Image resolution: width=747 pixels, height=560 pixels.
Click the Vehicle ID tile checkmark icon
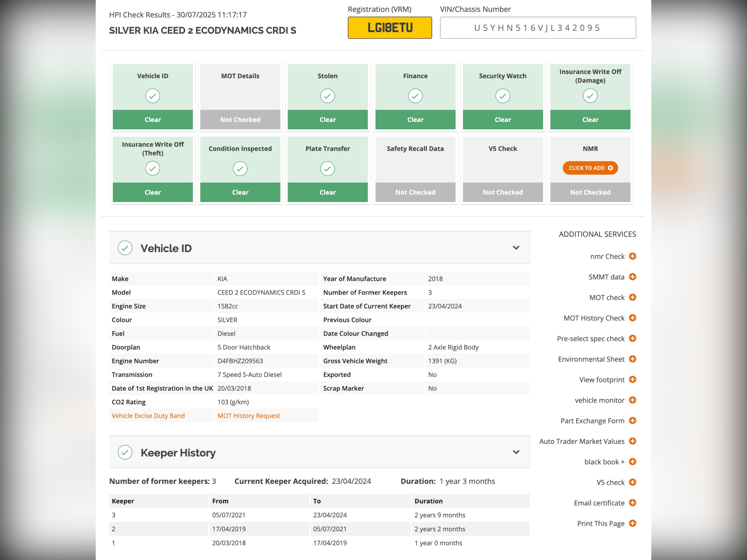click(x=153, y=96)
